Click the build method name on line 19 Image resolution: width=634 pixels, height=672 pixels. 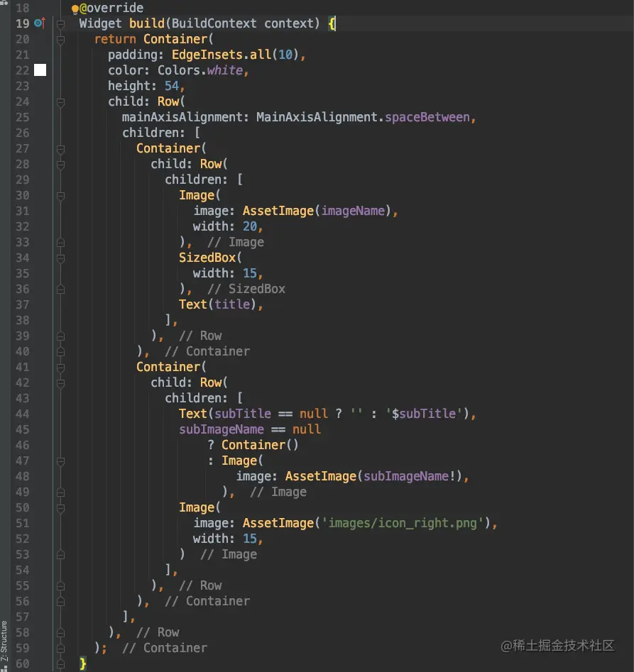click(147, 23)
